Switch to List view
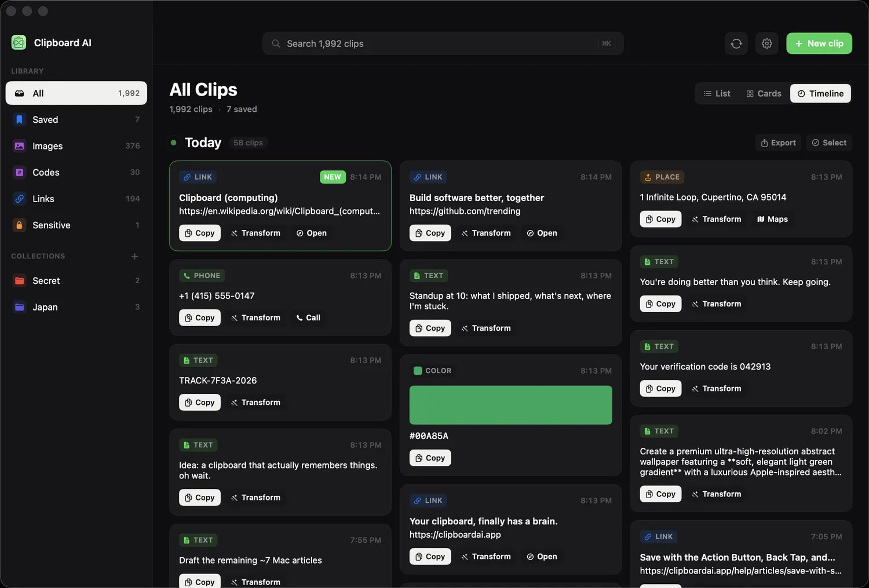The image size is (869, 588). click(717, 93)
